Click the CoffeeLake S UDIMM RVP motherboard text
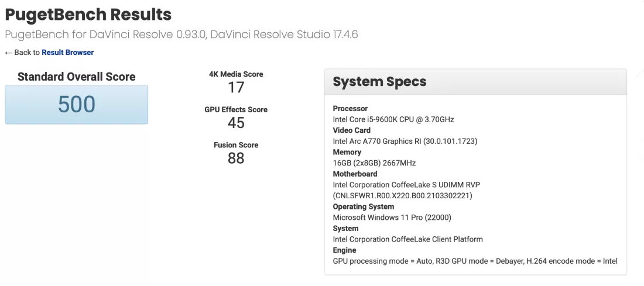 point(413,185)
